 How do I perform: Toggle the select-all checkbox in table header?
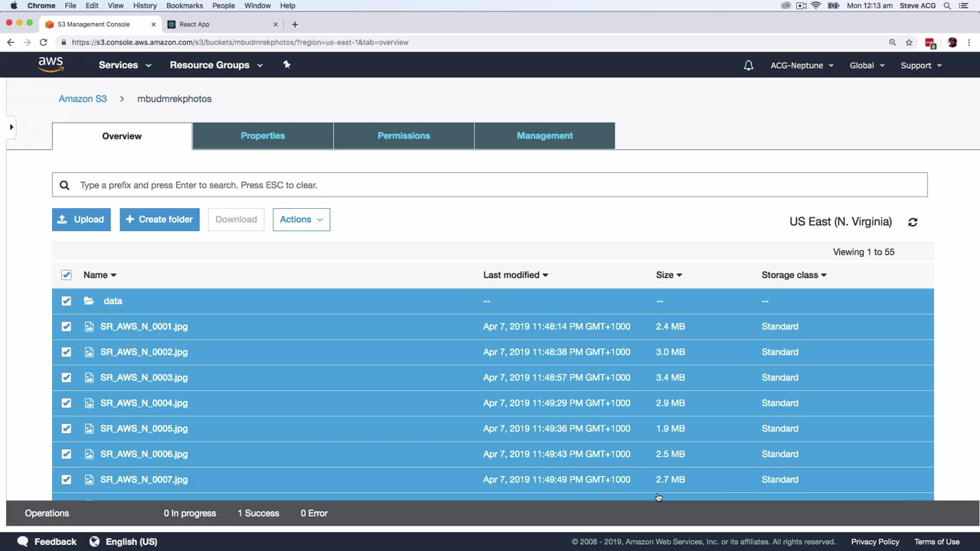(x=67, y=275)
